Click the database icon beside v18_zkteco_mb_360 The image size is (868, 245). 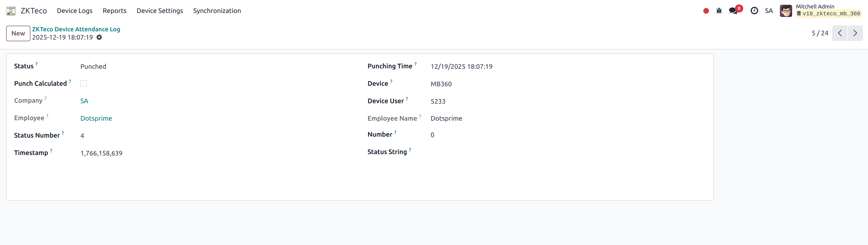799,13
